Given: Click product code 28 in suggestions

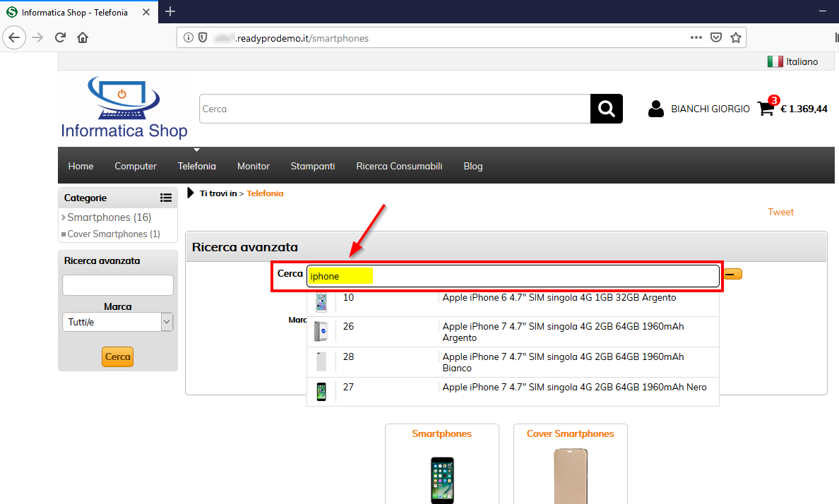Looking at the screenshot, I should tap(348, 357).
